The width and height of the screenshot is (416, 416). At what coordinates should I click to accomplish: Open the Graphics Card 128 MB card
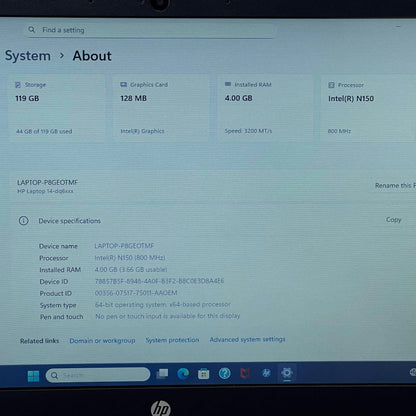[x=161, y=108]
